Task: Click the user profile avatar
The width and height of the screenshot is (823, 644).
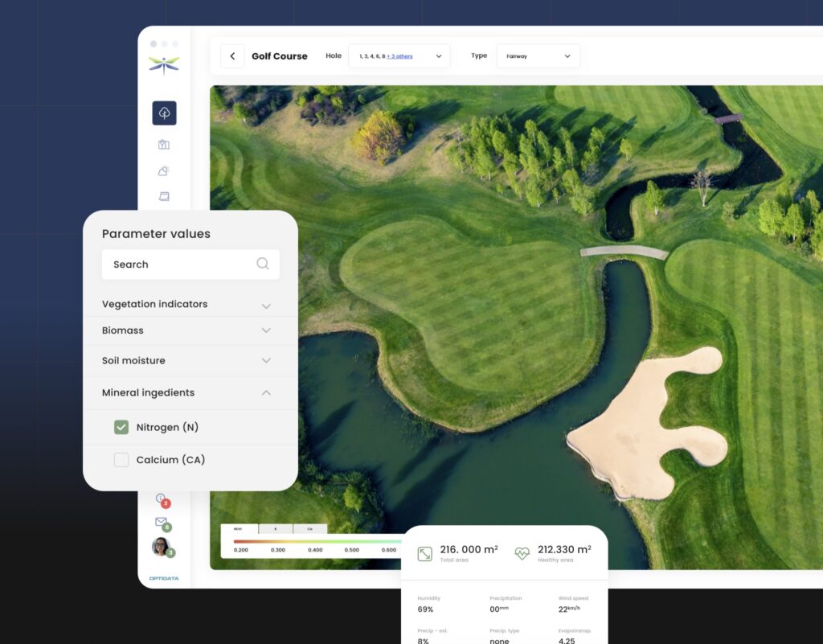Action: point(162,547)
